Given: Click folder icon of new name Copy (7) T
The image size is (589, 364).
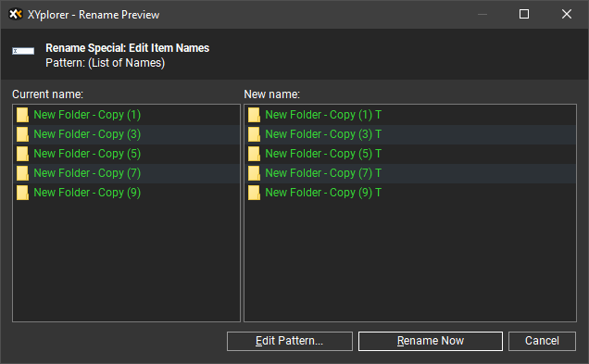Looking at the screenshot, I should tap(255, 173).
